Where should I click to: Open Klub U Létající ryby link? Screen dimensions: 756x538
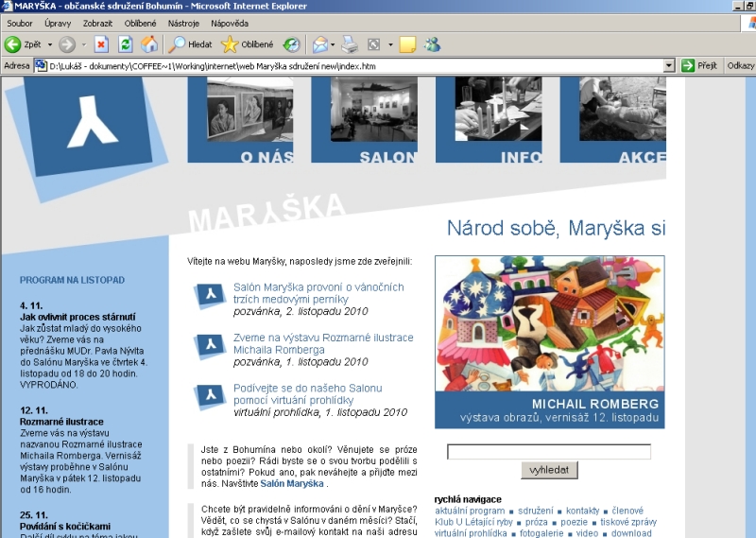[x=473, y=522]
